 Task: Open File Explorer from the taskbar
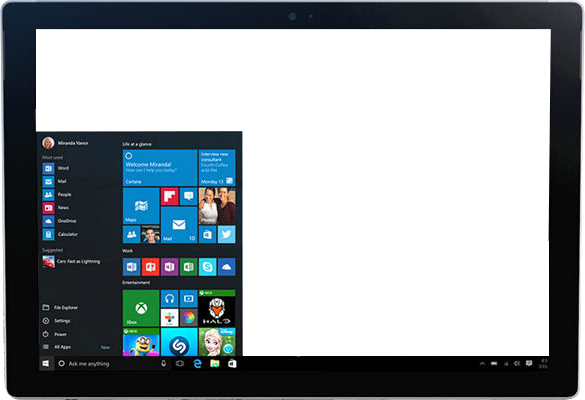point(215,363)
